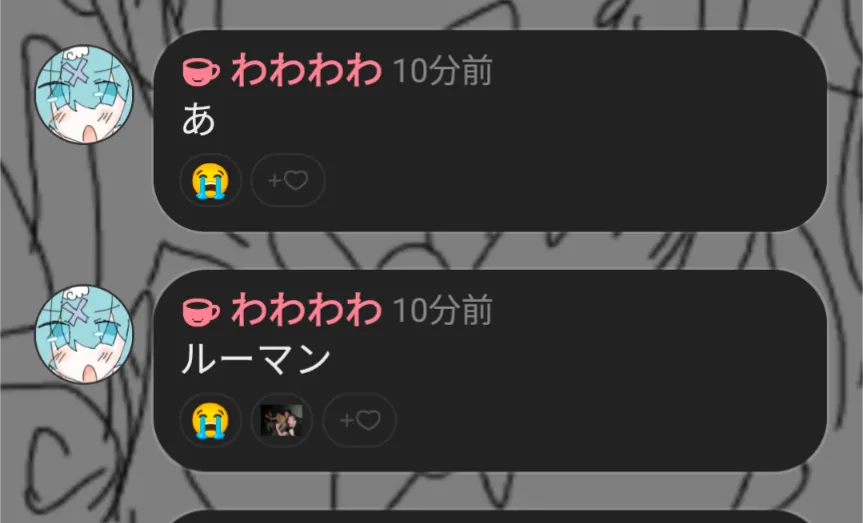This screenshot has width=863, height=523.
Task: Select the ルーマン message text
Action: (x=256, y=359)
